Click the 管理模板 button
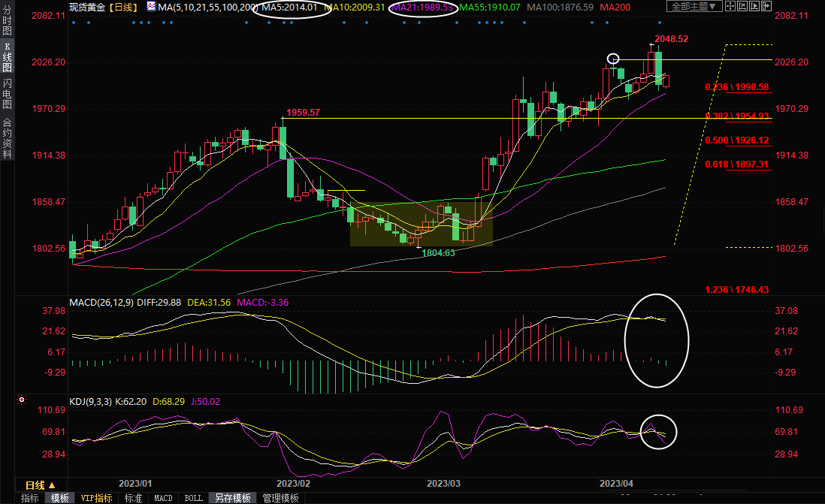This screenshot has width=825, height=504. point(280,498)
